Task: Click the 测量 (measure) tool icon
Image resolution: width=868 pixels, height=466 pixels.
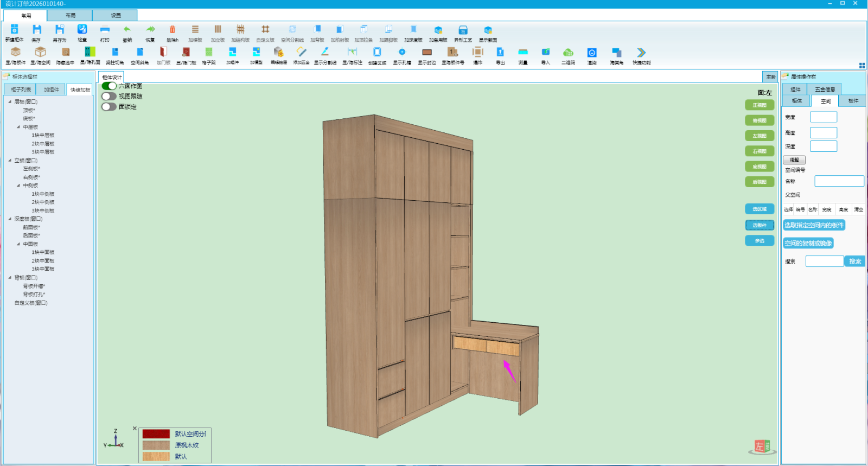Action: coord(523,52)
